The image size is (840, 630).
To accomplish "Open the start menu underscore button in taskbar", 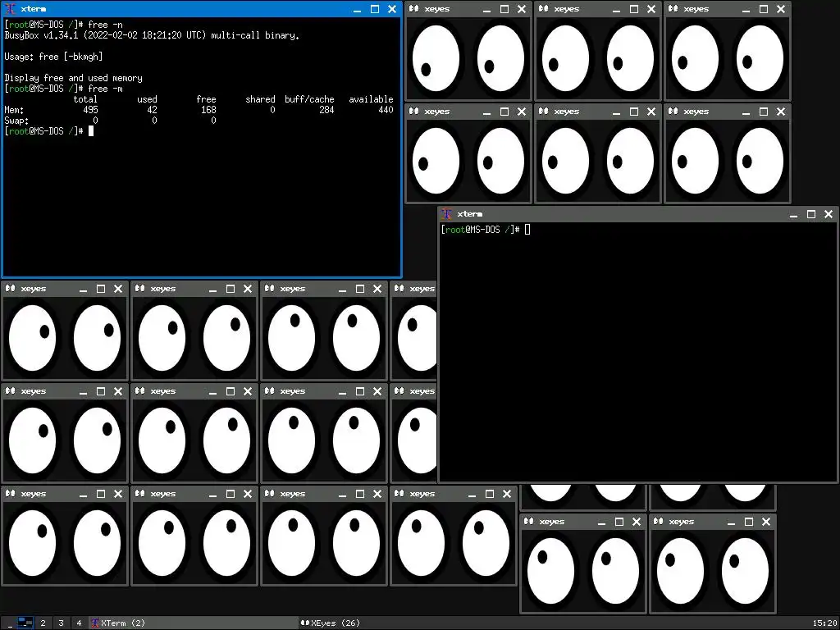I will (x=10, y=623).
